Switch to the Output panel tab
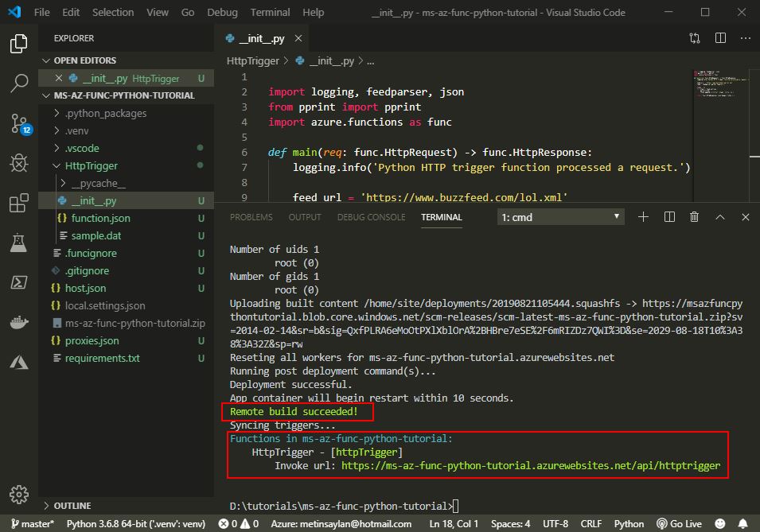 305,217
